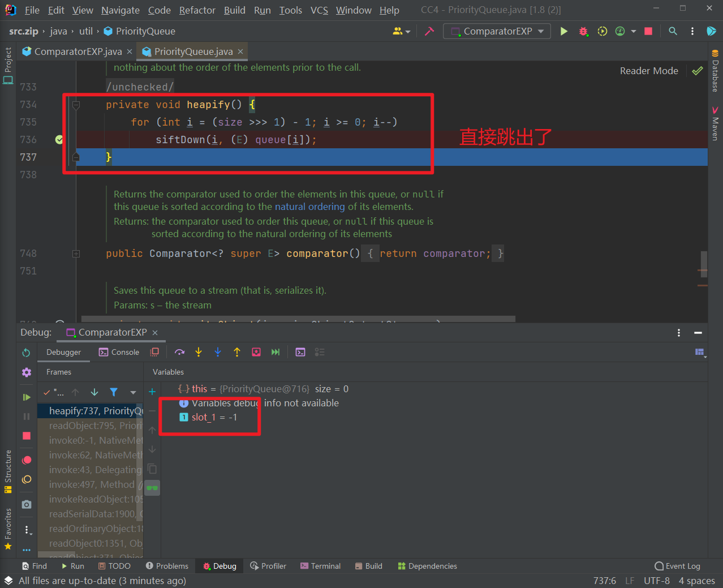The image size is (723, 588).
Task: Resume program with green play icon in debugger sidebar
Action: pyautogui.click(x=26, y=396)
